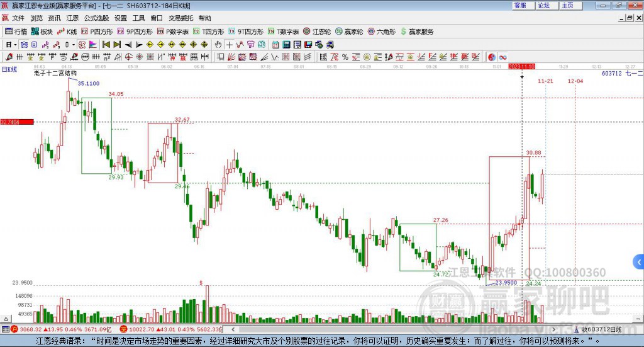Open the 工具 menu
Image resolution: width=644 pixels, height=347 pixels.
coord(139,18)
